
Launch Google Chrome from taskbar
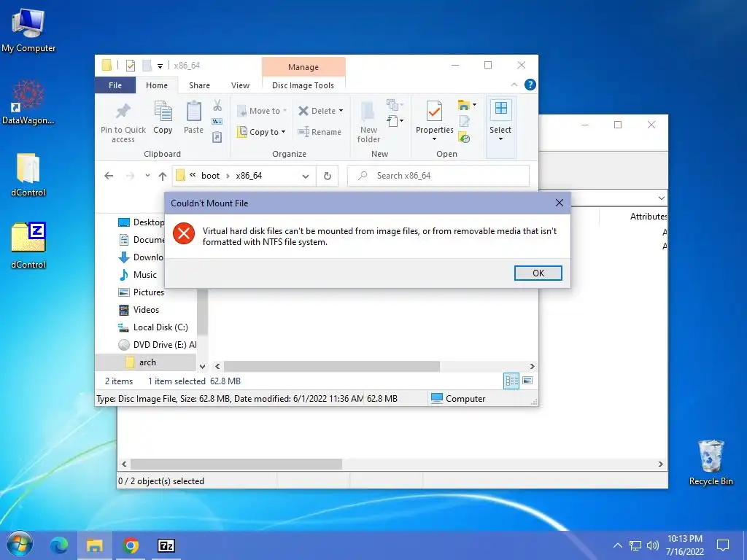pos(131,545)
